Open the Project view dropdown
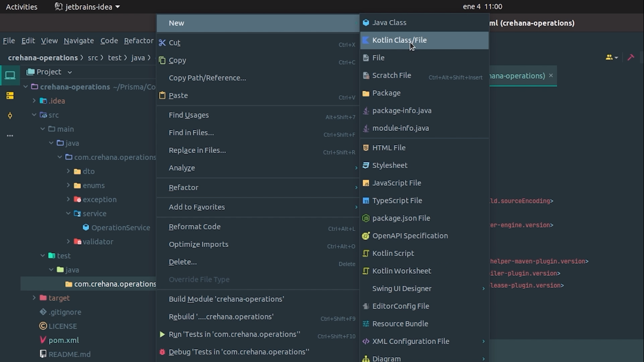This screenshot has height=362, width=644. [69, 72]
